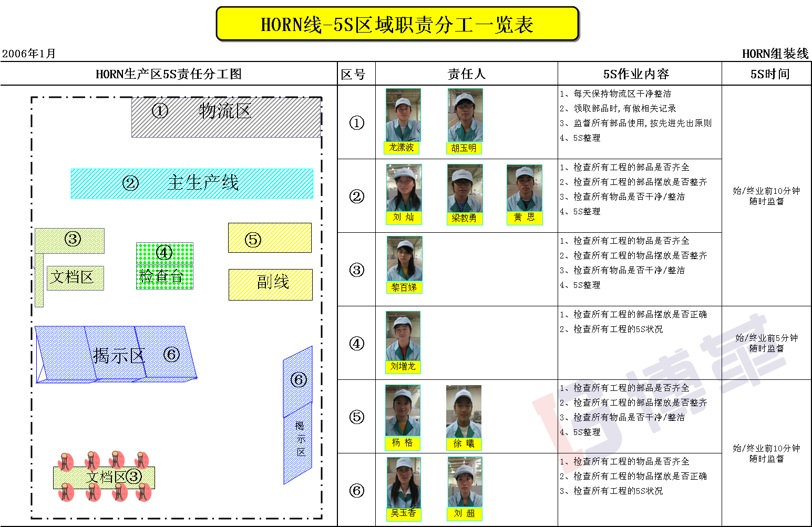
Task: Select the 责任人 column header
Action: tap(466, 74)
